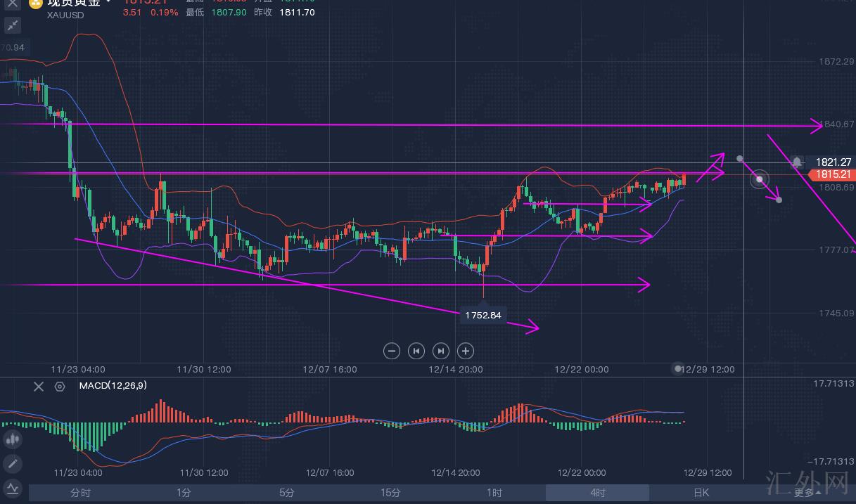Viewport: 856px width, 504px height.
Task: Switch to 1分 timeframe tab
Action: 184,493
